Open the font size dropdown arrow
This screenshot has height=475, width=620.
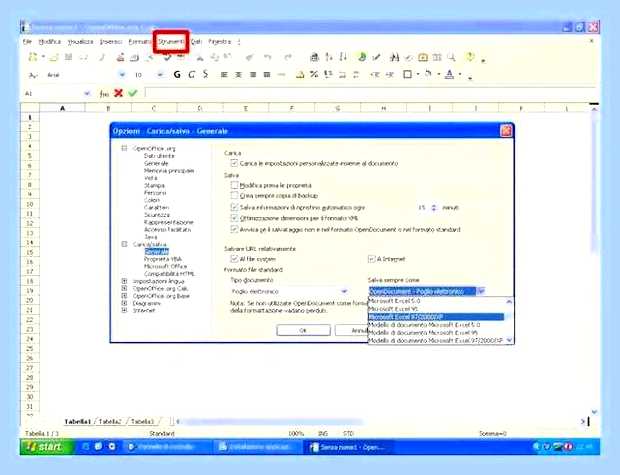pyautogui.click(x=160, y=75)
